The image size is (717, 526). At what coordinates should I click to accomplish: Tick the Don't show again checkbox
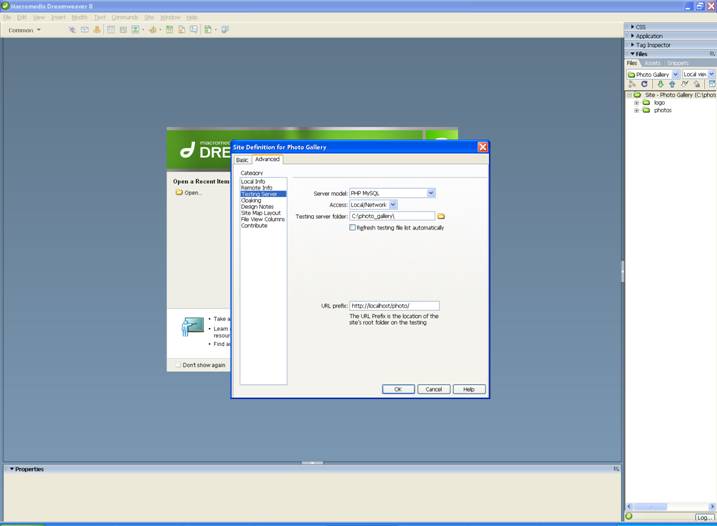point(178,365)
